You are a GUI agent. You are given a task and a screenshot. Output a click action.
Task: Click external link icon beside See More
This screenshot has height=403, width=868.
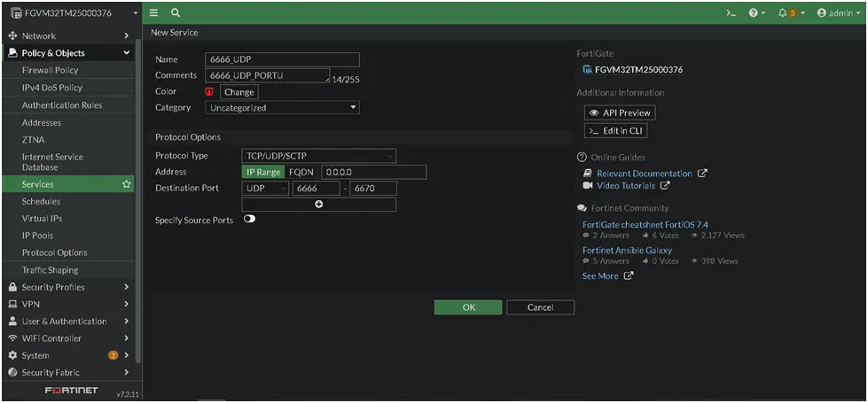(x=629, y=275)
